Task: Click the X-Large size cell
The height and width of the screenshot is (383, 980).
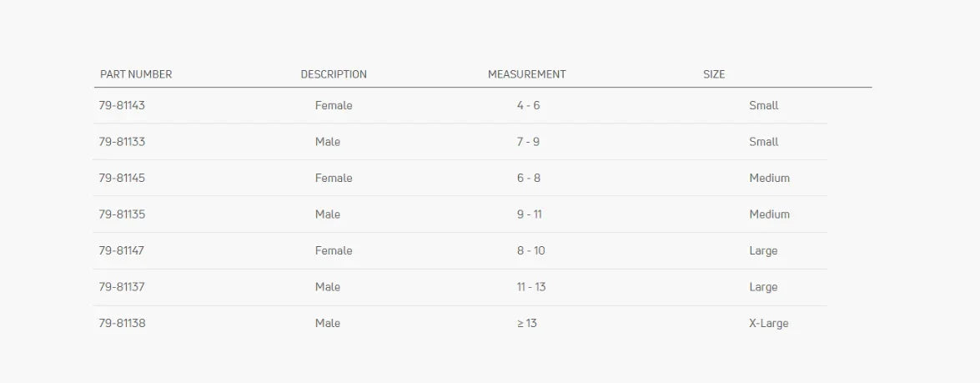Action: point(768,323)
